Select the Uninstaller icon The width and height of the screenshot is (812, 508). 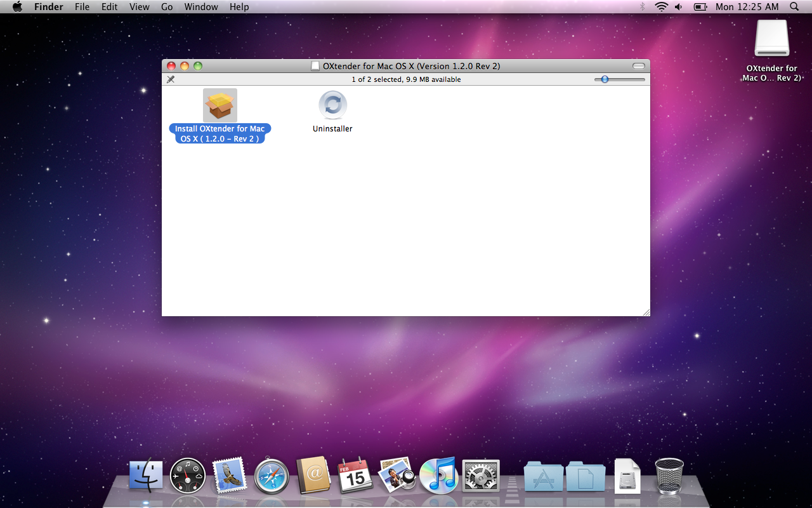(x=332, y=105)
